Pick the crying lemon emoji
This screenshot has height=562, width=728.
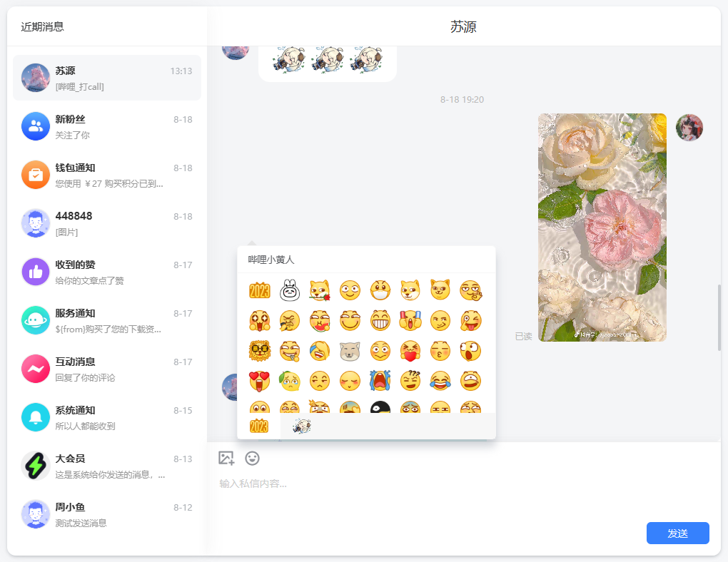290,381
